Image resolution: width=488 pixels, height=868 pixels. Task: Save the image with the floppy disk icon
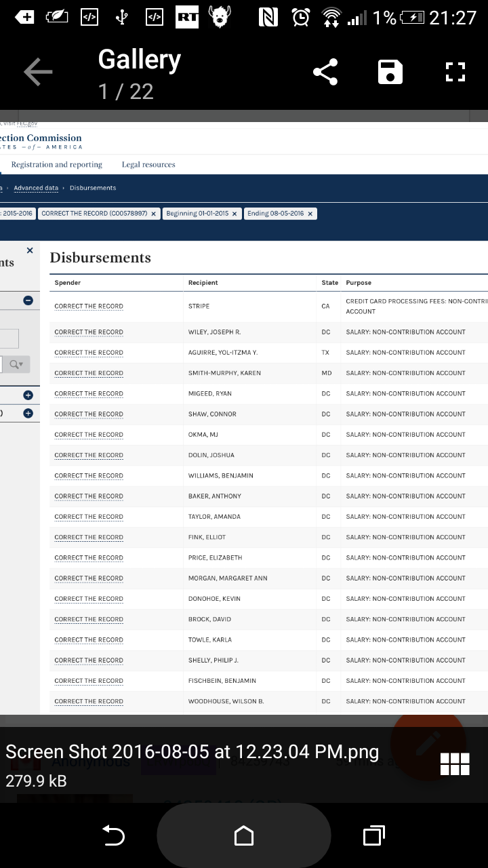tap(390, 72)
